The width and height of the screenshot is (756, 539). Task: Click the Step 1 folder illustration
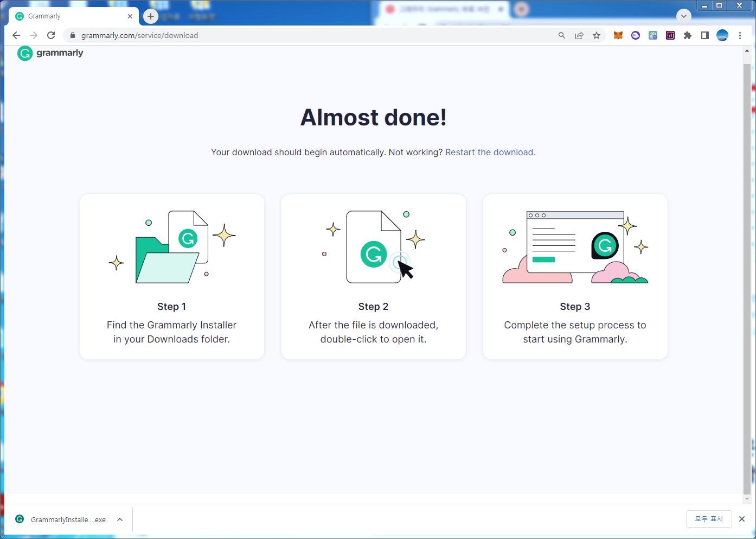pos(172,247)
